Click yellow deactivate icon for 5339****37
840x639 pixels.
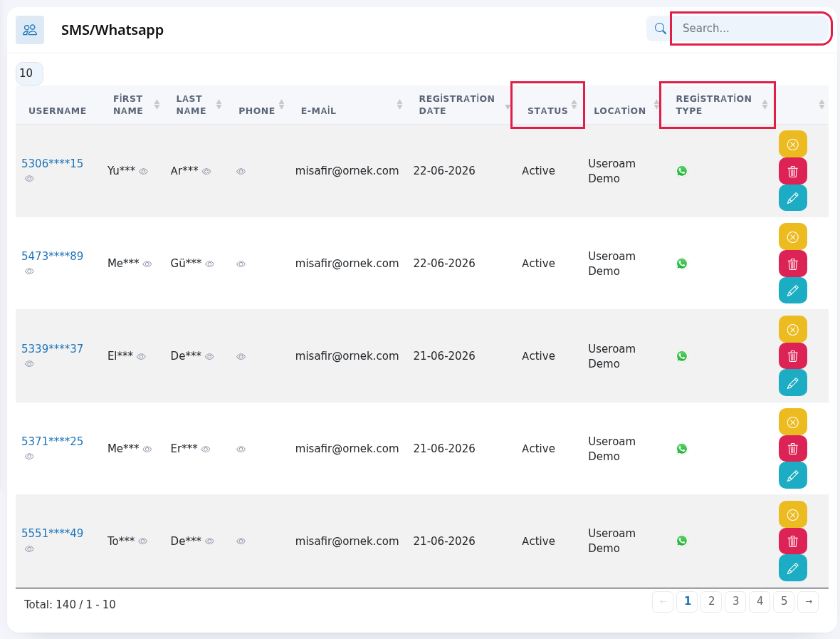click(793, 330)
